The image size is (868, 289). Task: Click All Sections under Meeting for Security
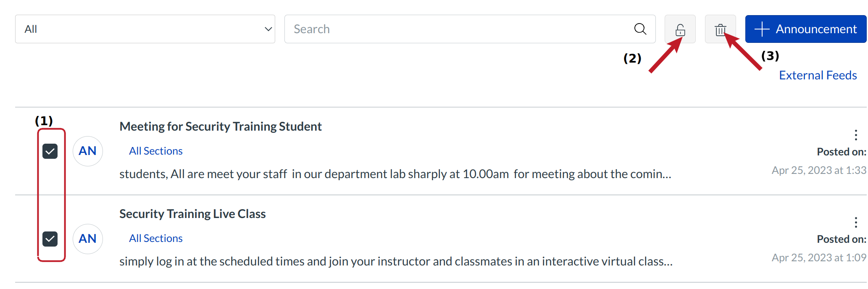155,151
